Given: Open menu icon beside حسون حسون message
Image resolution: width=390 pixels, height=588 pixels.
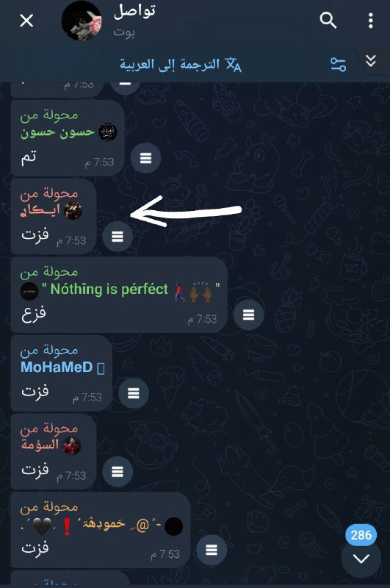Looking at the screenshot, I should pos(145,158).
